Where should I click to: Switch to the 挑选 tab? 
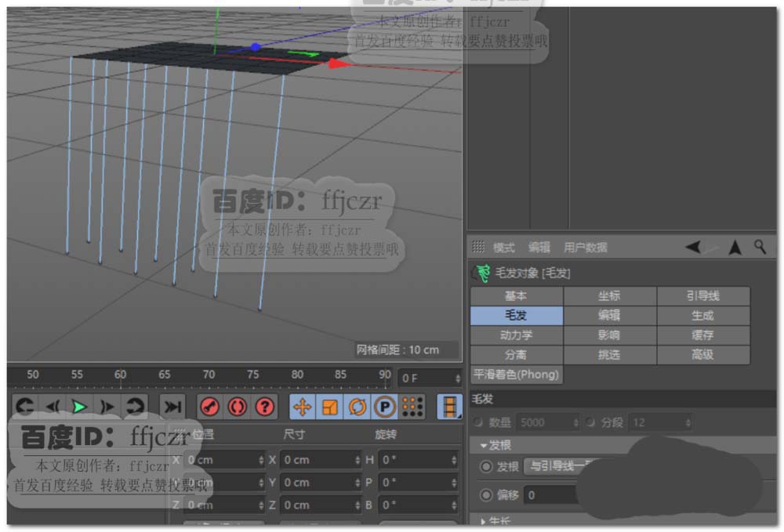(609, 355)
